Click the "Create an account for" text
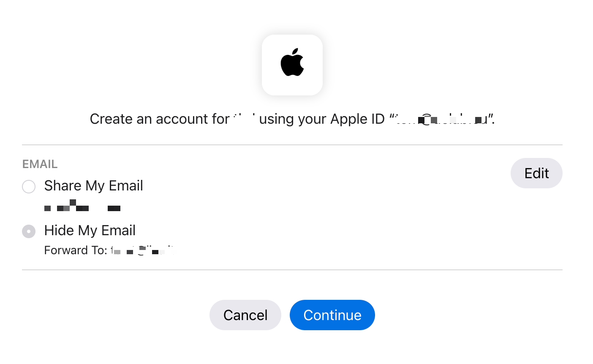 159,119
